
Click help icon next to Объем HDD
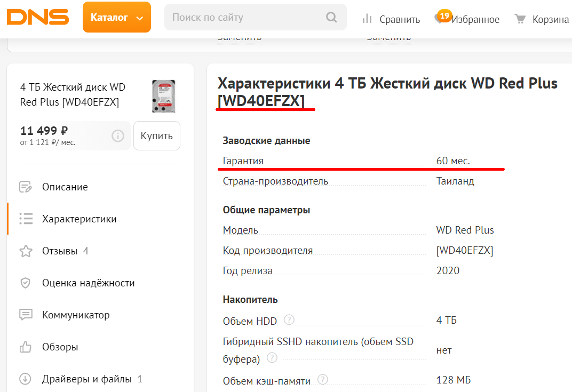click(289, 320)
